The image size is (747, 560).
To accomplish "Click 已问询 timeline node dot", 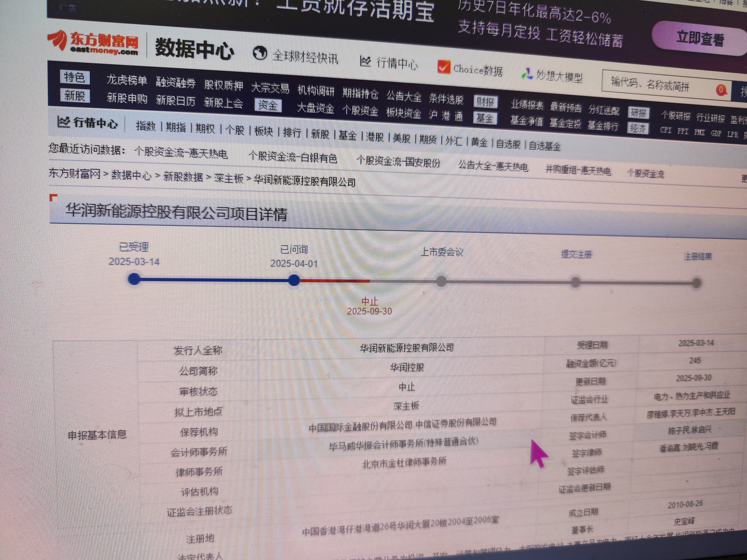I will (x=294, y=280).
